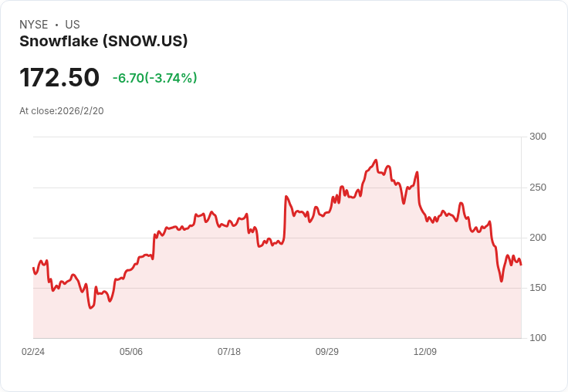Click the Snowflake (SNOW.US) stock title
568x392 pixels.
point(103,42)
